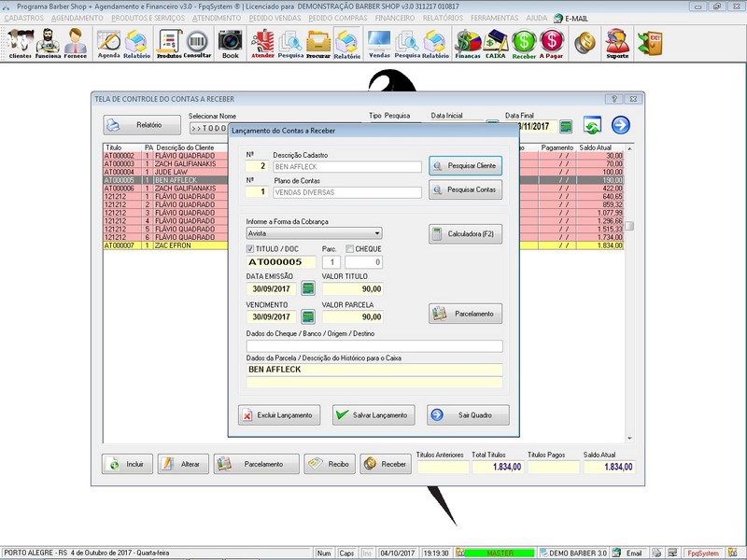Click Pesquisa icon beside Vendas
Screen dimensions: 747x560
407,43
